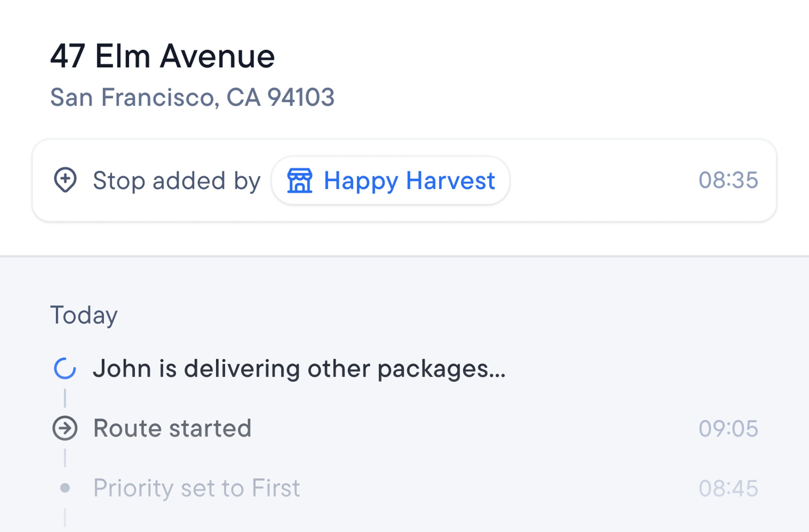809x532 pixels.
Task: Click the Happy Harvest storefront icon
Action: pos(300,180)
